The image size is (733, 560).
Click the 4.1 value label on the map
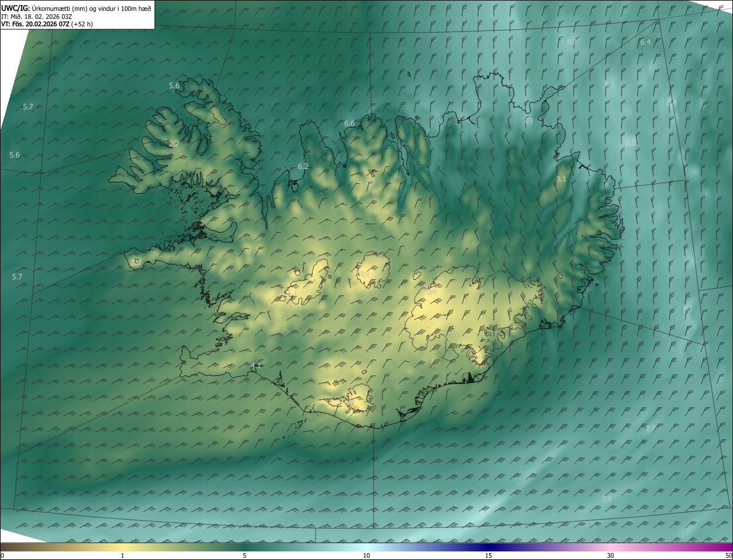[x=256, y=366]
